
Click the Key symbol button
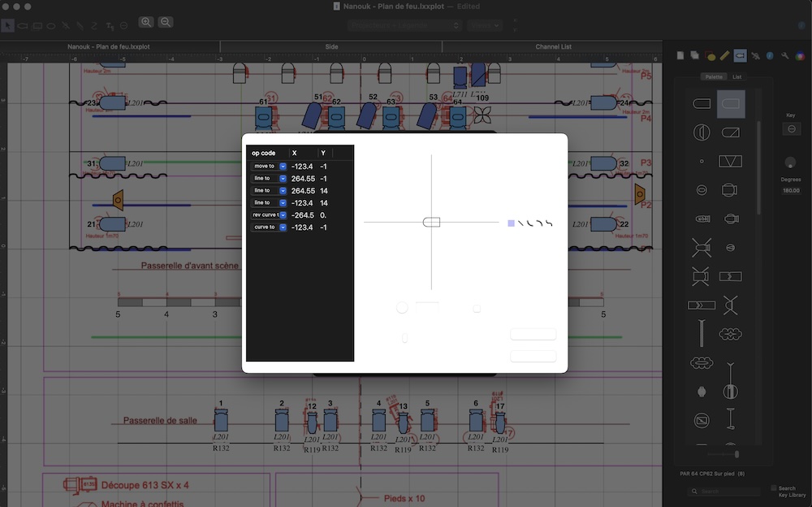[791, 129]
